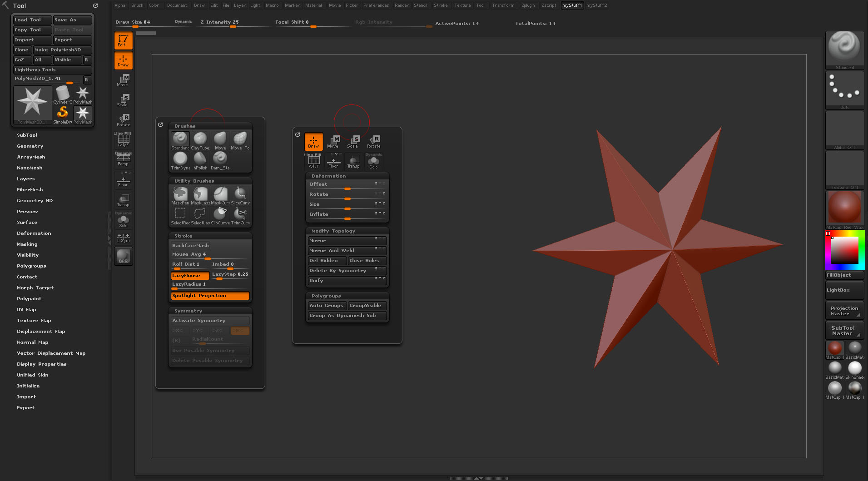
Task: Click the MatCap Red Wax material thumbnail
Action: tap(844, 208)
